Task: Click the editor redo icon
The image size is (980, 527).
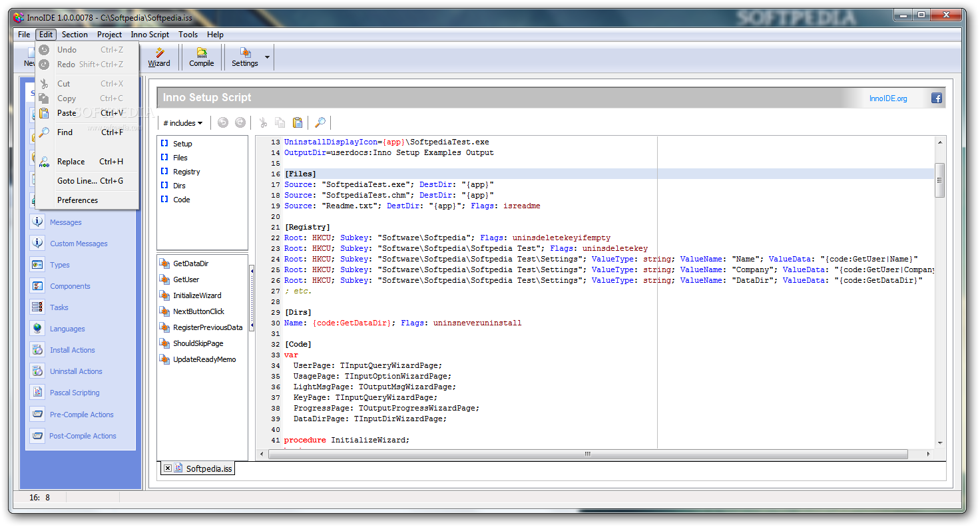Action: coord(240,122)
